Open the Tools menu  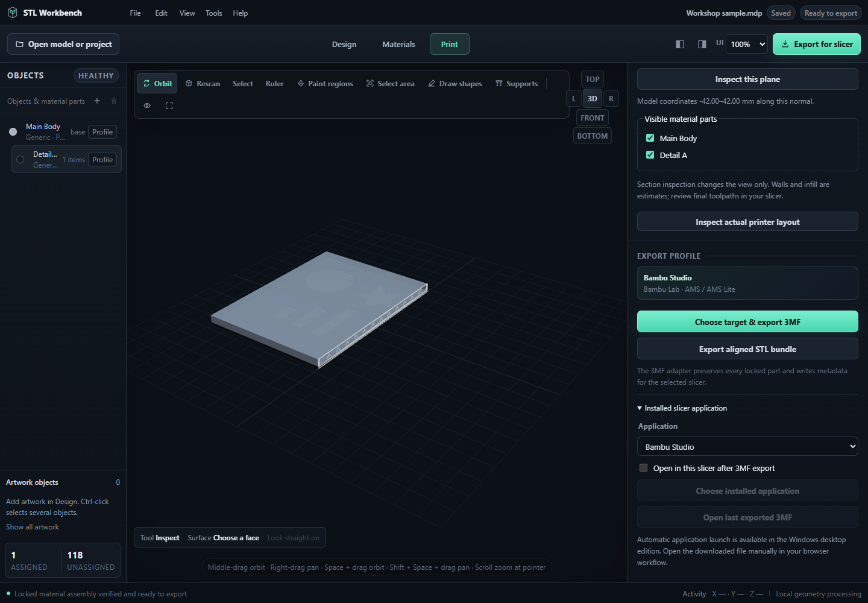tap(214, 13)
